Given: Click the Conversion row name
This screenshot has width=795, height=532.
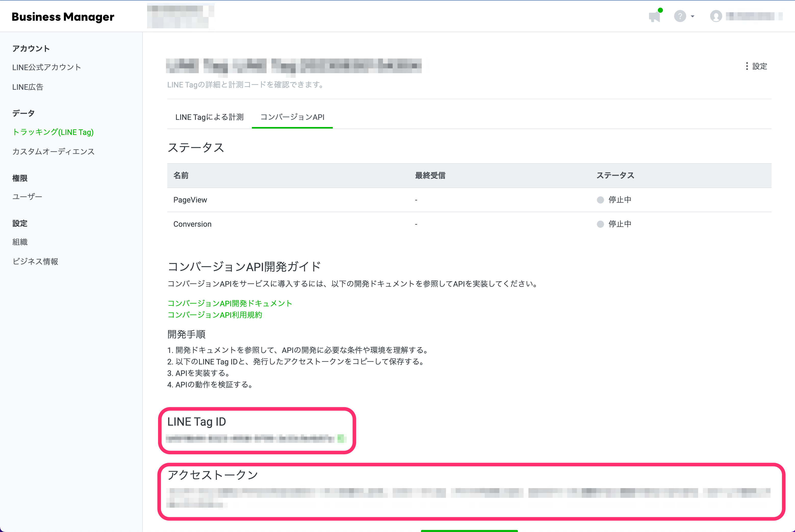Looking at the screenshot, I should (x=192, y=224).
